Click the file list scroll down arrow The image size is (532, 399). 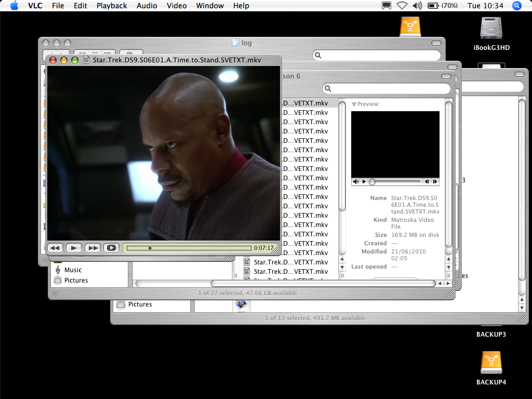click(342, 267)
